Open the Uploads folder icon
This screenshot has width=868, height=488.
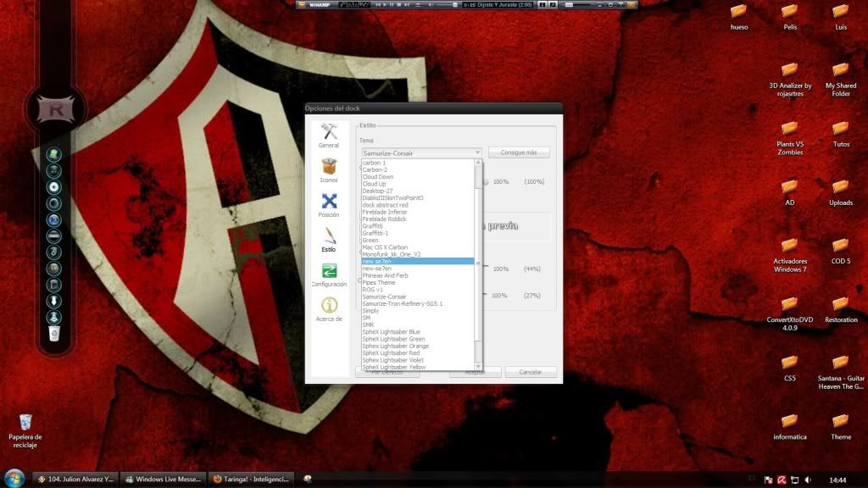(x=841, y=193)
